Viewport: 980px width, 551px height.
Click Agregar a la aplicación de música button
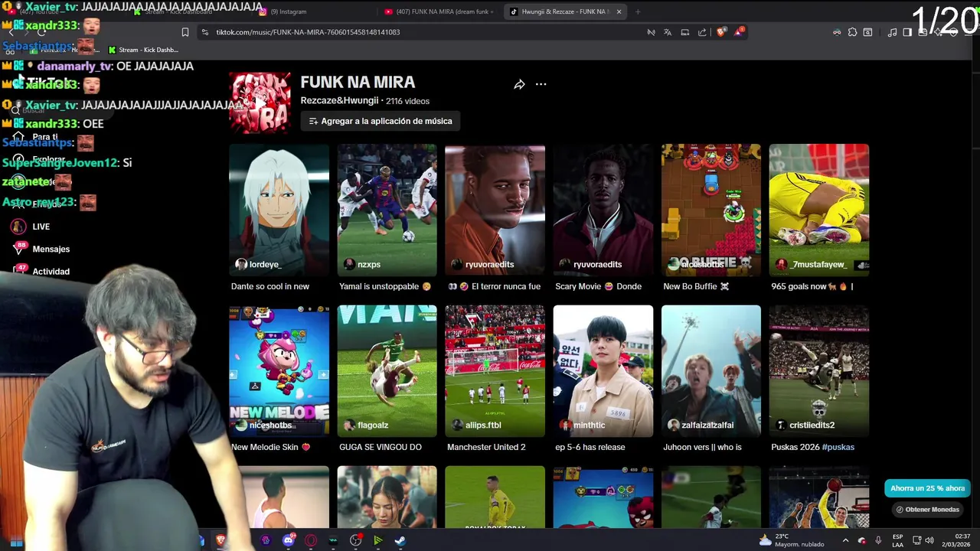tap(380, 121)
